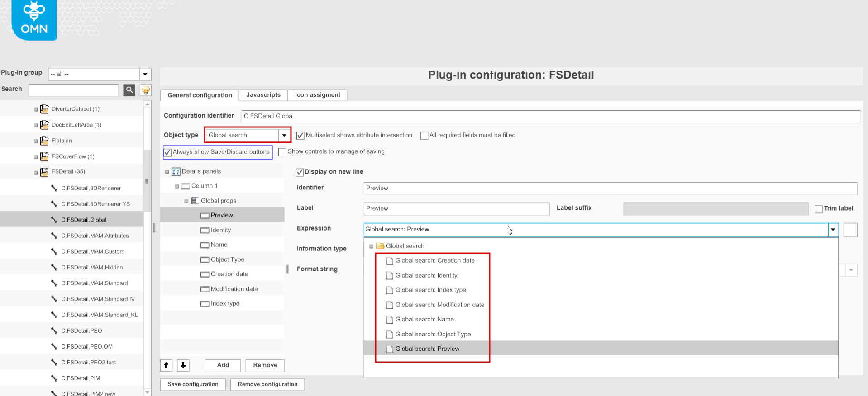Select C.FSDetail.MAM.Standard.IV configuration
Viewport: 868px width, 396px height.
click(x=98, y=299)
